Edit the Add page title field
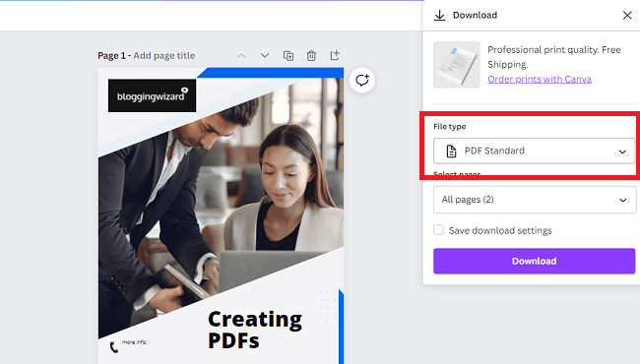Screen dimensions: 640x364 [164, 55]
